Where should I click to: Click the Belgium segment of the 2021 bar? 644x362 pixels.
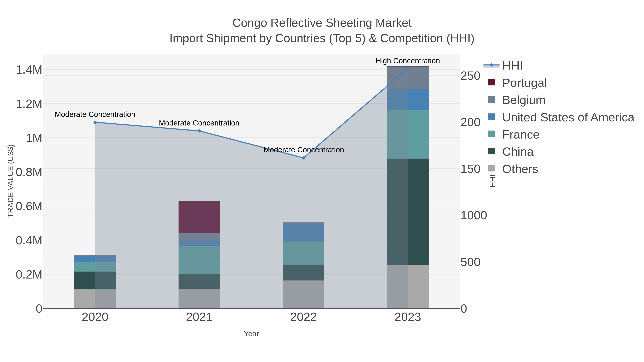coord(199,237)
